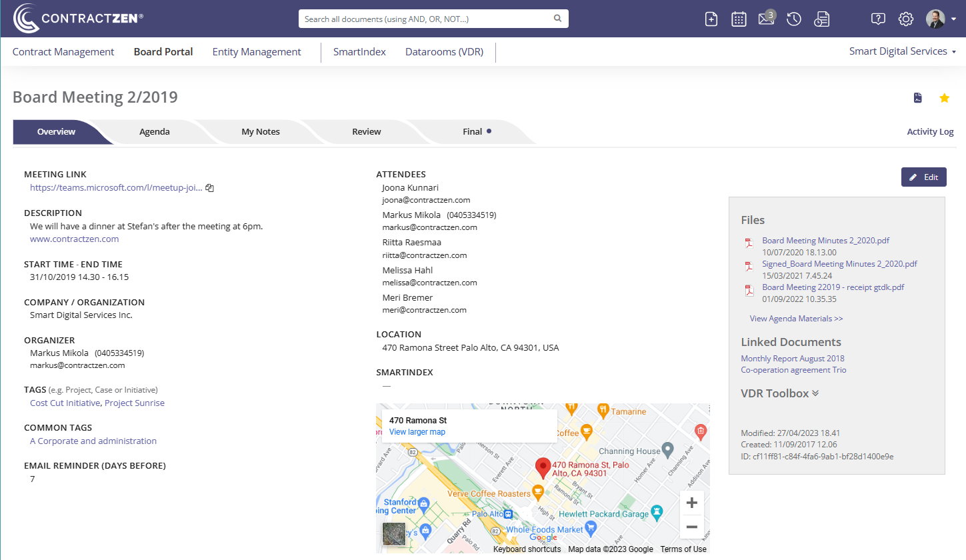Viewport: 966px width, 560px height.
Task: Click the Tamarine restaurant map marker
Action: pos(603,409)
